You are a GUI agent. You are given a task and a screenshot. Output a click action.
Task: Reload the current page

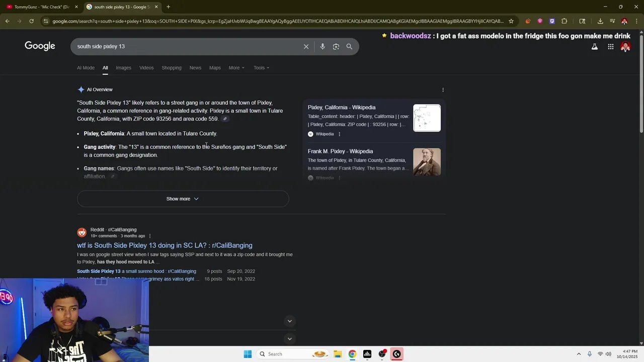point(31,21)
